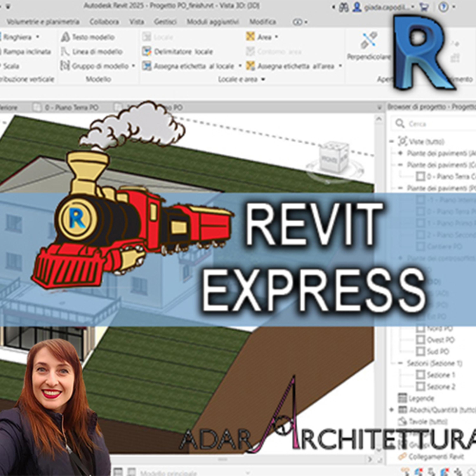Open the view tabs list arrow

click(x=379, y=108)
